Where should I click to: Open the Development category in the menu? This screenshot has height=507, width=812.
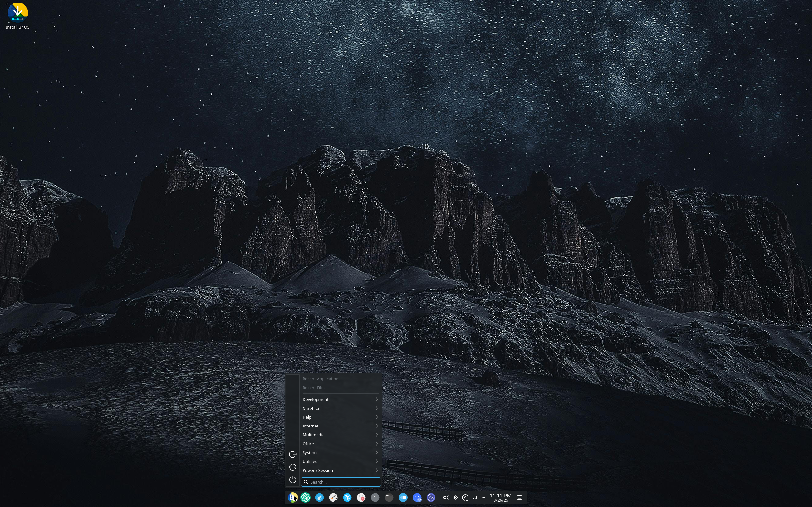coord(315,399)
